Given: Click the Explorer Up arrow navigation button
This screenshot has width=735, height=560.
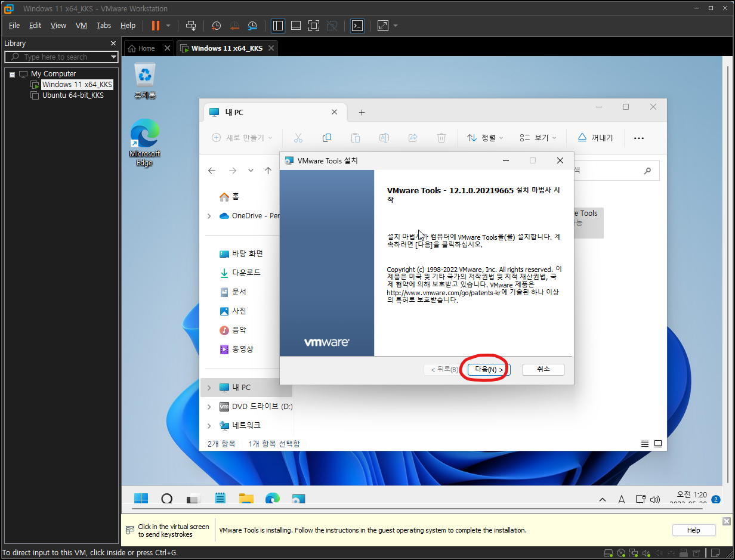Looking at the screenshot, I should point(268,171).
